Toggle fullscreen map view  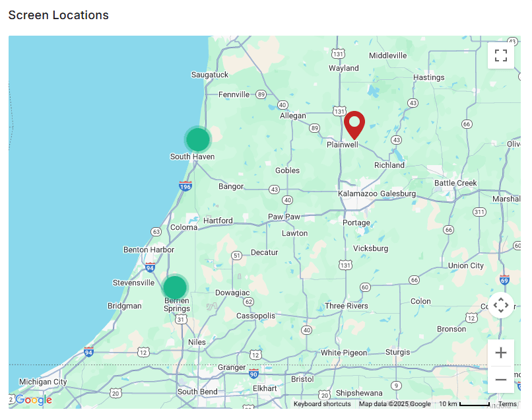[x=501, y=55]
